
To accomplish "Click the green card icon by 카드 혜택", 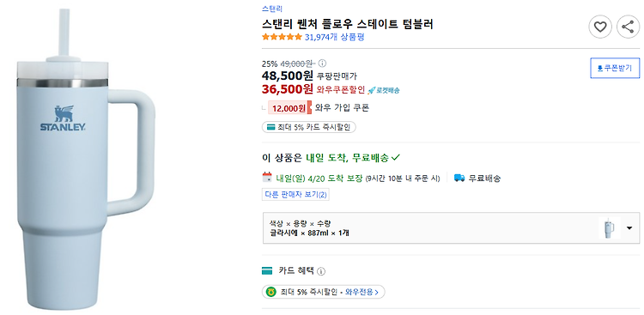I will [x=267, y=271].
